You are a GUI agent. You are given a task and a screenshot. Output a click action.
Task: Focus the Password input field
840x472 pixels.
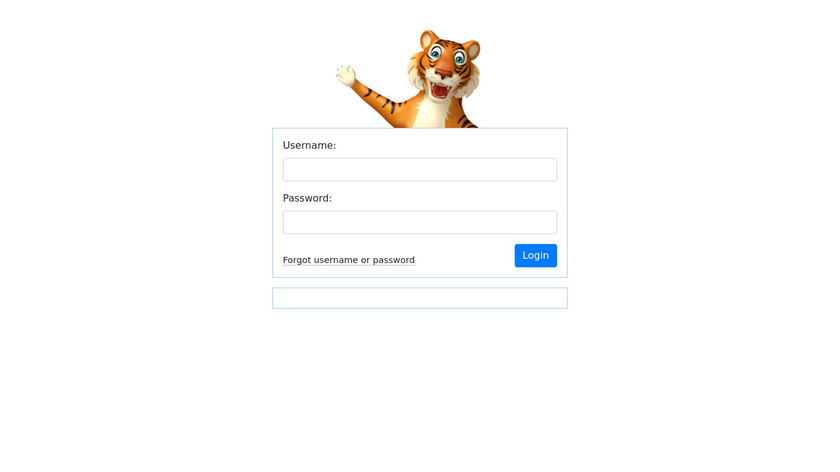[419, 222]
